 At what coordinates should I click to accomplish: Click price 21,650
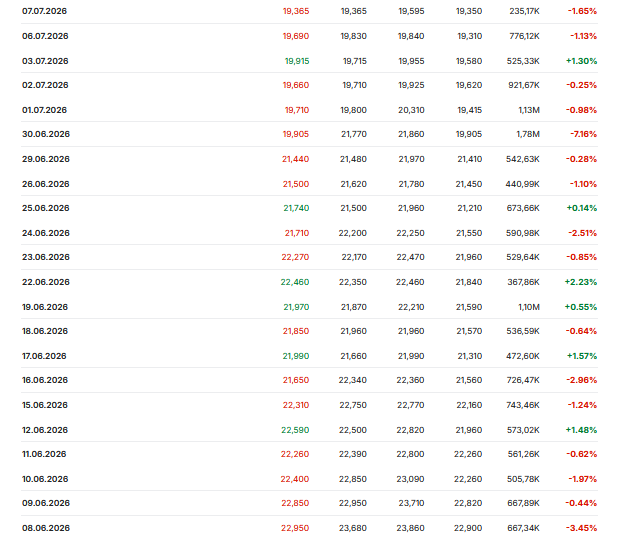tap(296, 380)
